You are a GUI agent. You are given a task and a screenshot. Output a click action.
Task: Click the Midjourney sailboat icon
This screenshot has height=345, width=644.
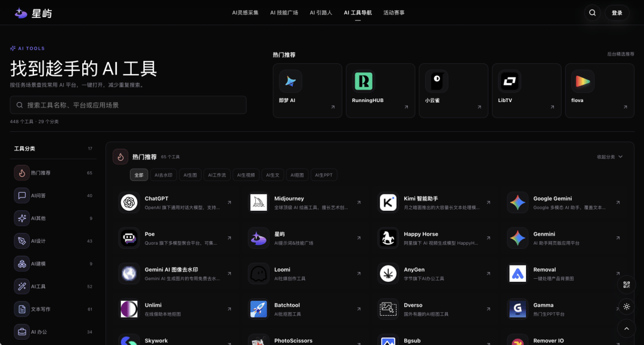click(258, 202)
